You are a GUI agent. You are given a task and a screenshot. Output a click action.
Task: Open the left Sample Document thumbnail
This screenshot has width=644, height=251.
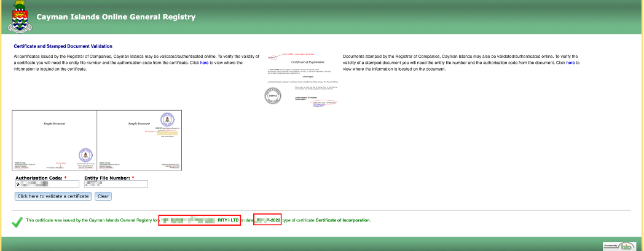pyautogui.click(x=55, y=141)
